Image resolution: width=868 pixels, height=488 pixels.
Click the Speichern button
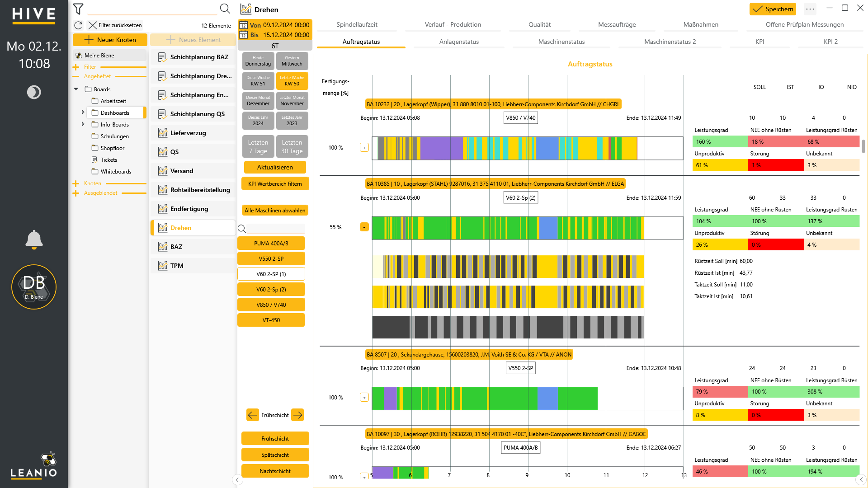tap(773, 9)
